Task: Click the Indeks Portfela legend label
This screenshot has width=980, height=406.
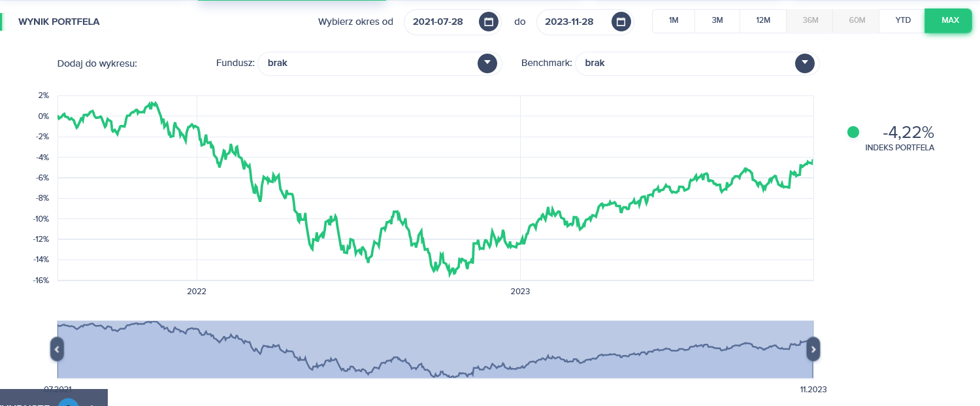Action: (x=899, y=148)
